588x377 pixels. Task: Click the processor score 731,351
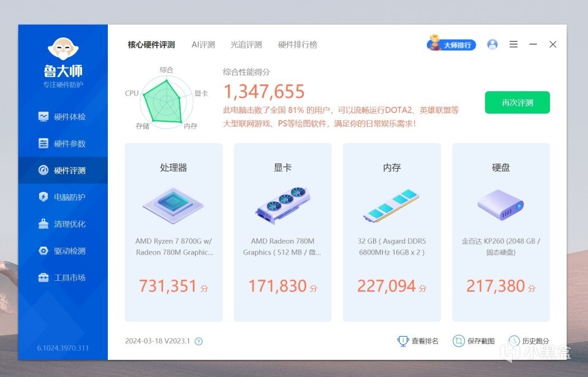click(168, 286)
